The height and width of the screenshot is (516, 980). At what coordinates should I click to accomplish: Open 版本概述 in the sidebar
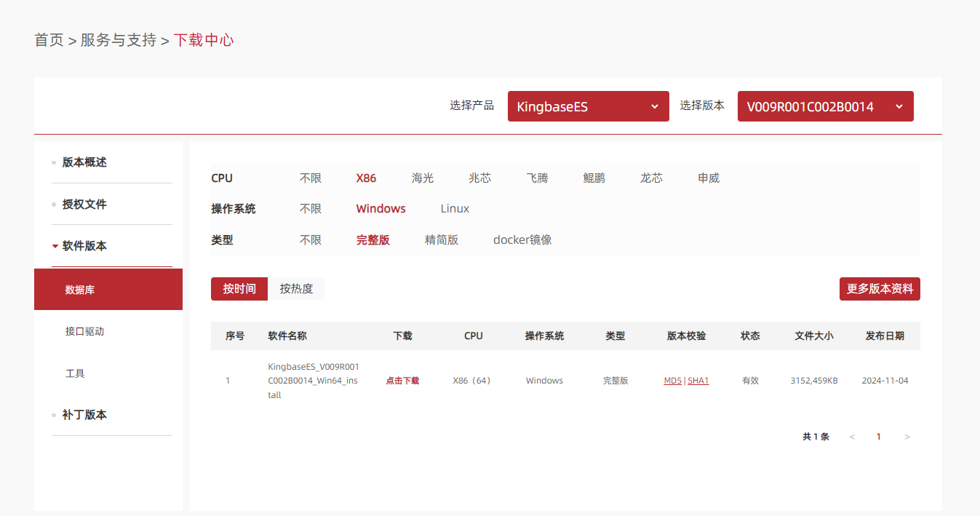(84, 162)
